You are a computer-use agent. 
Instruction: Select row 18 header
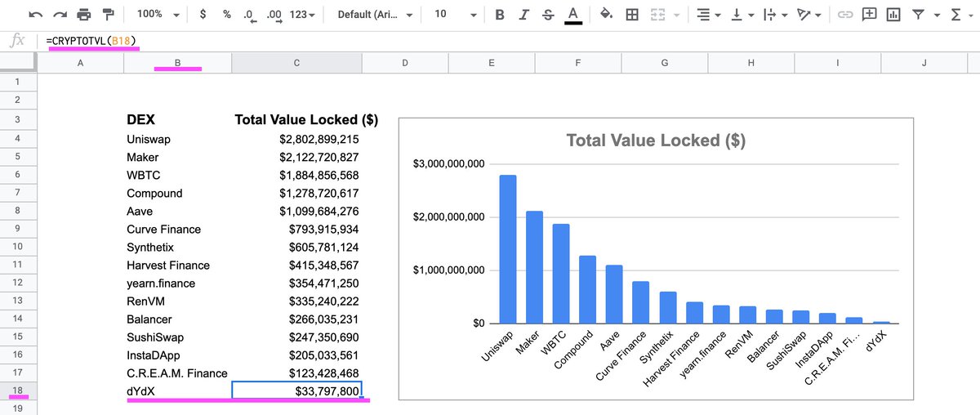pos(18,390)
